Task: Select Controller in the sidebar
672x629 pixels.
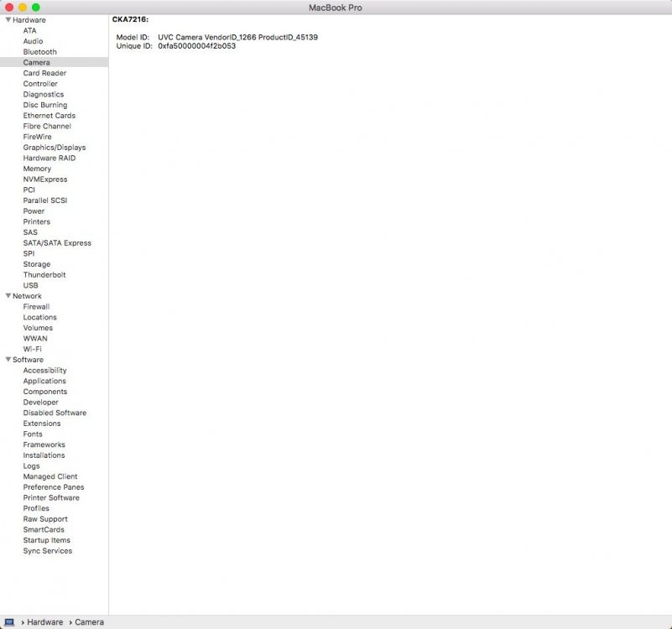Action: point(40,84)
